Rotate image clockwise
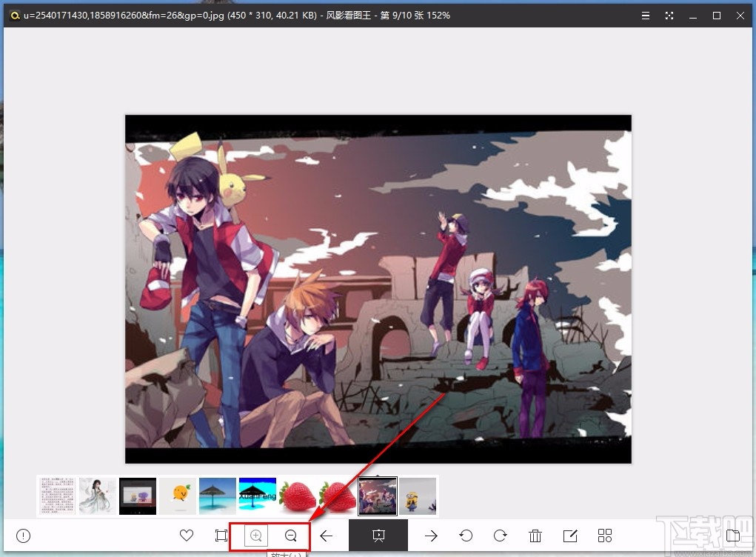Screen dimensions: 756x557 tap(501, 536)
